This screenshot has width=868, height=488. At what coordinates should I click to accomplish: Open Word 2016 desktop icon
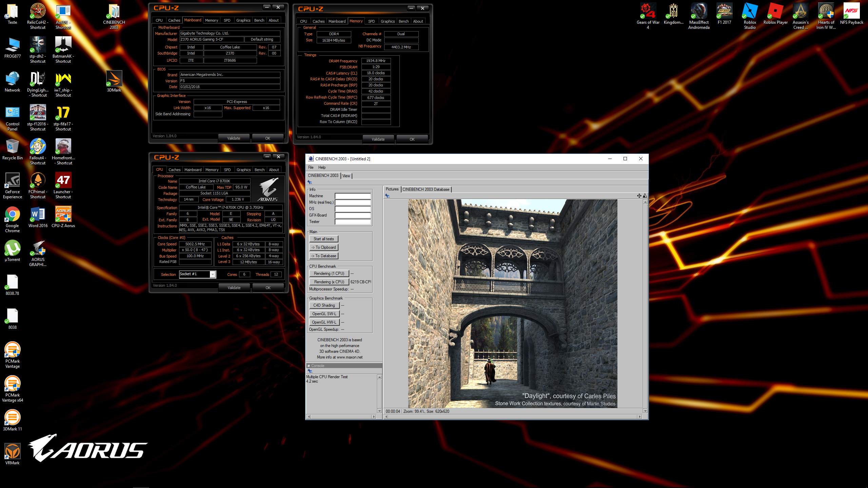click(x=38, y=217)
